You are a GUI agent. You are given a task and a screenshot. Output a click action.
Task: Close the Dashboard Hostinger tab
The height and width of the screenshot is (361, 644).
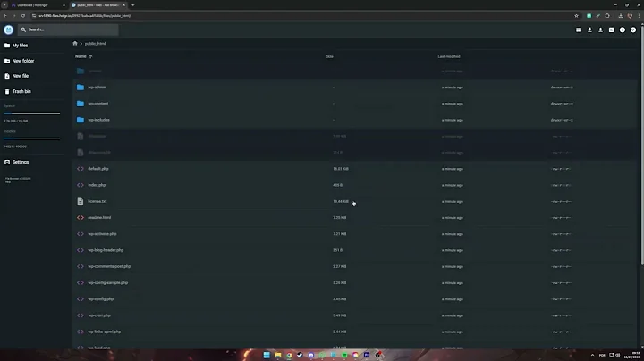tap(64, 5)
